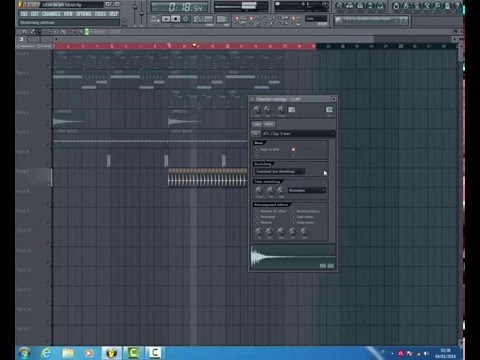Switch to the MISC tab
The width and height of the screenshot is (480, 360).
(x=269, y=124)
